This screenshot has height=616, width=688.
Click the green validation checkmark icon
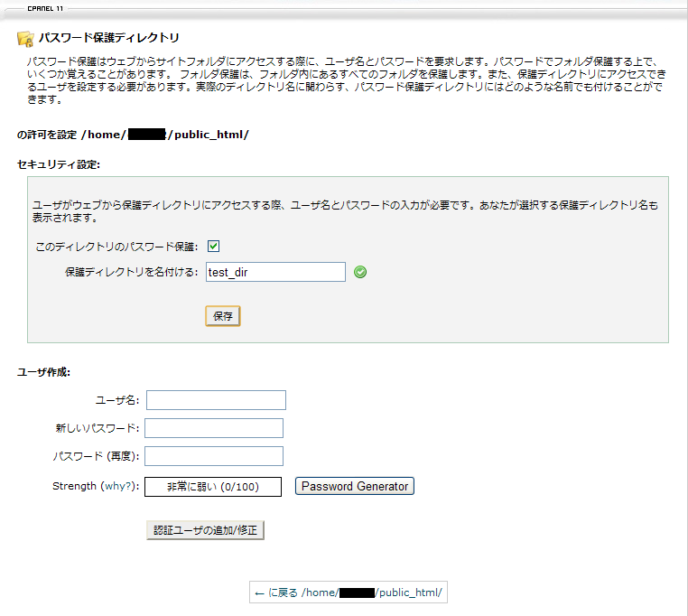360,272
